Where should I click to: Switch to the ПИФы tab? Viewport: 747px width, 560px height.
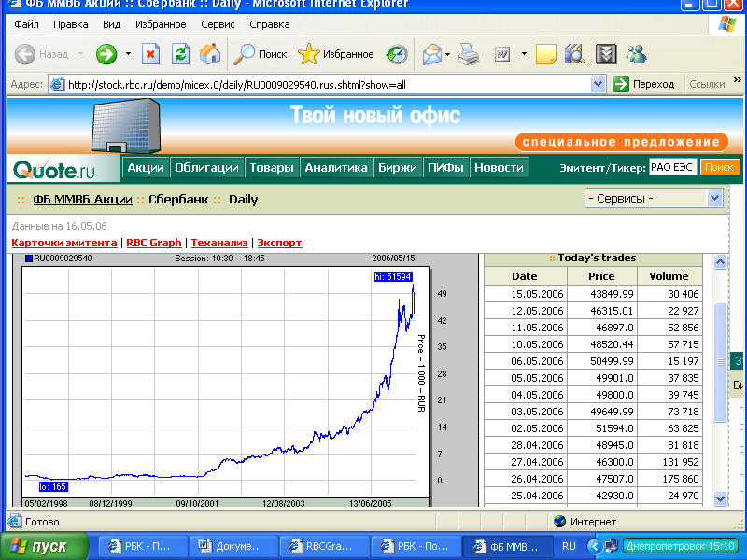click(445, 168)
